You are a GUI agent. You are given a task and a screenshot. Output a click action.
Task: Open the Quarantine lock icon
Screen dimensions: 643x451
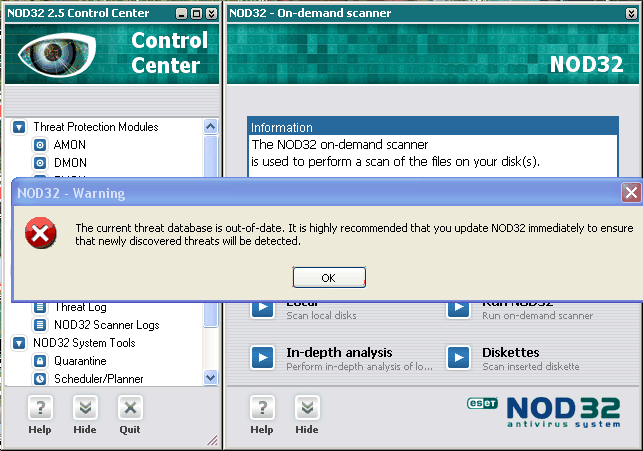coord(40,361)
